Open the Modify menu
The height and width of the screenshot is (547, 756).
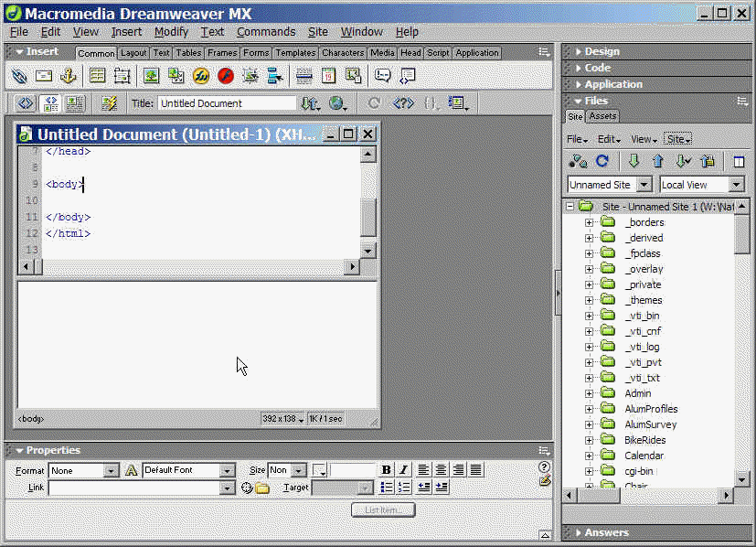[x=171, y=32]
